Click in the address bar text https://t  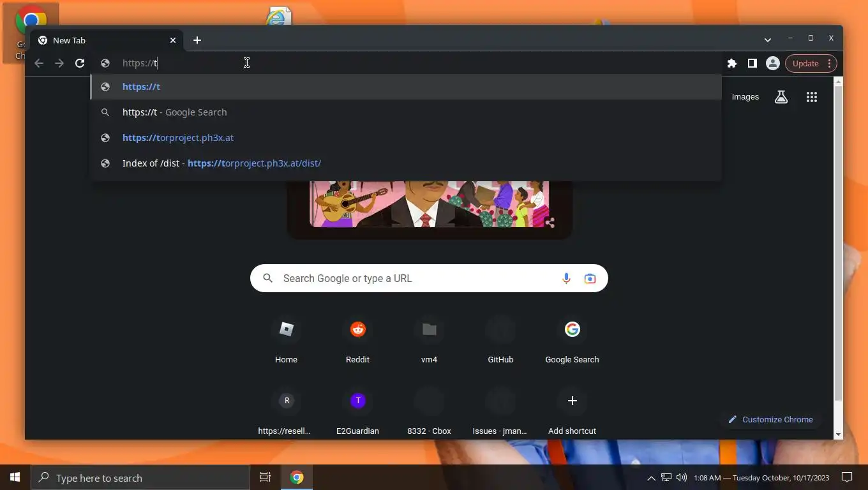click(140, 63)
